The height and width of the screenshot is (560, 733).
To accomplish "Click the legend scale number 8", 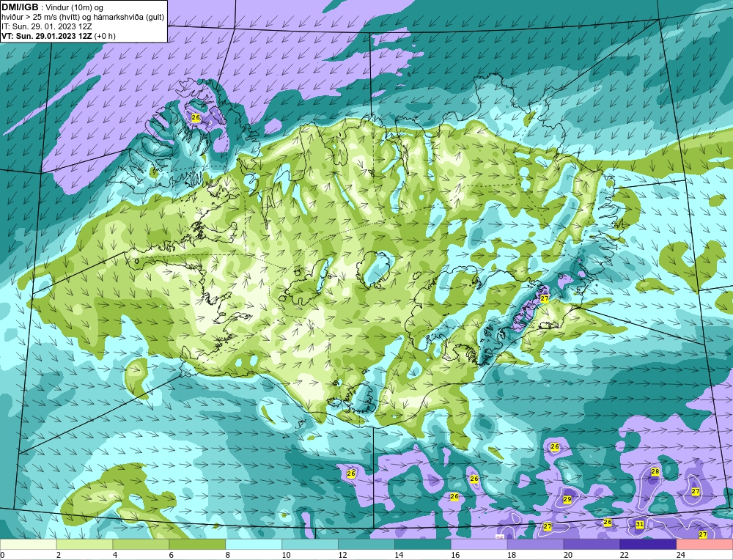I will (x=228, y=555).
